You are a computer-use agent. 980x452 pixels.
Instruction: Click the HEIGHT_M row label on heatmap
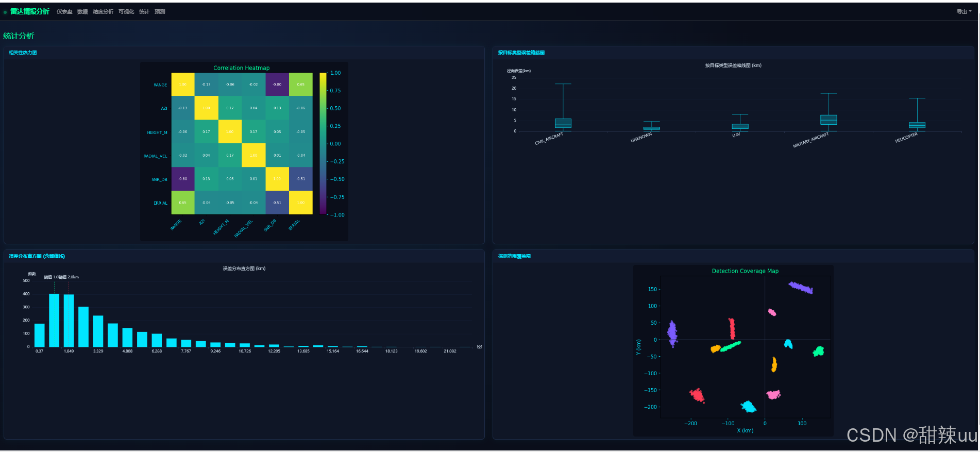click(x=157, y=132)
